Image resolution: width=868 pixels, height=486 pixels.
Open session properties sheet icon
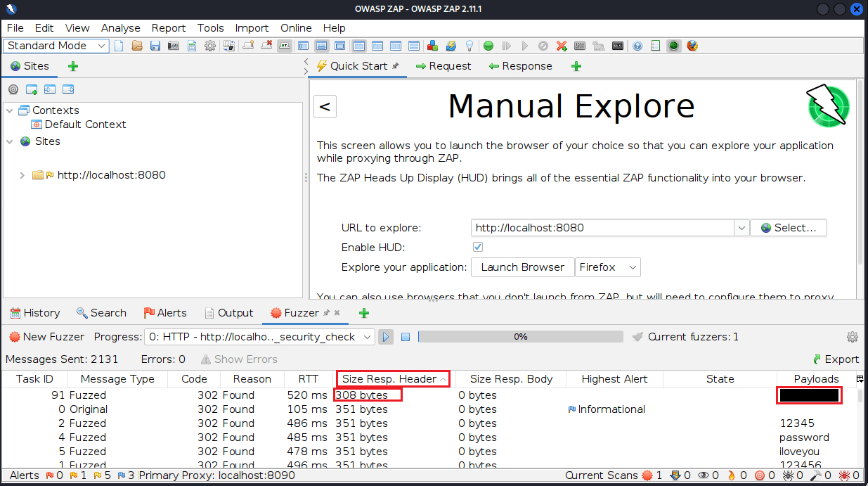click(191, 46)
